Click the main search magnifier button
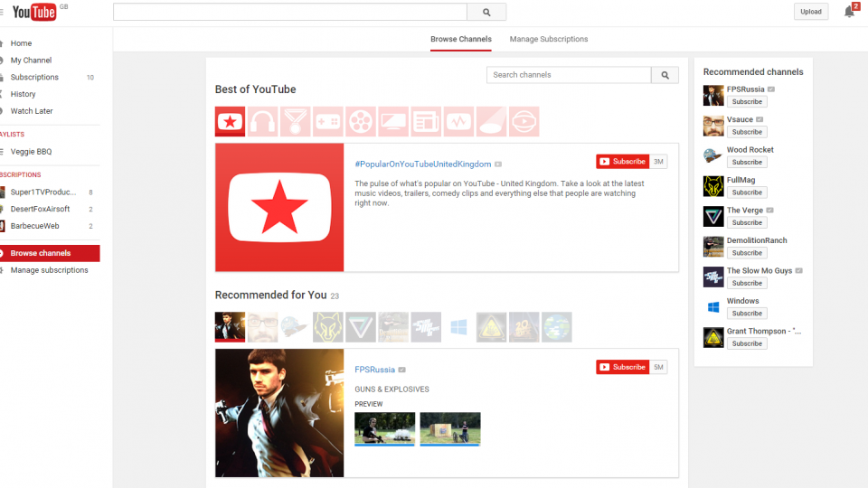Image resolution: width=868 pixels, height=488 pixels. [486, 12]
